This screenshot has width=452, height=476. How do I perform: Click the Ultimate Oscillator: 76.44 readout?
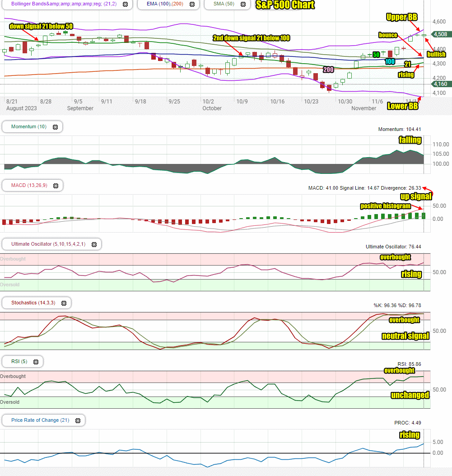(x=393, y=247)
